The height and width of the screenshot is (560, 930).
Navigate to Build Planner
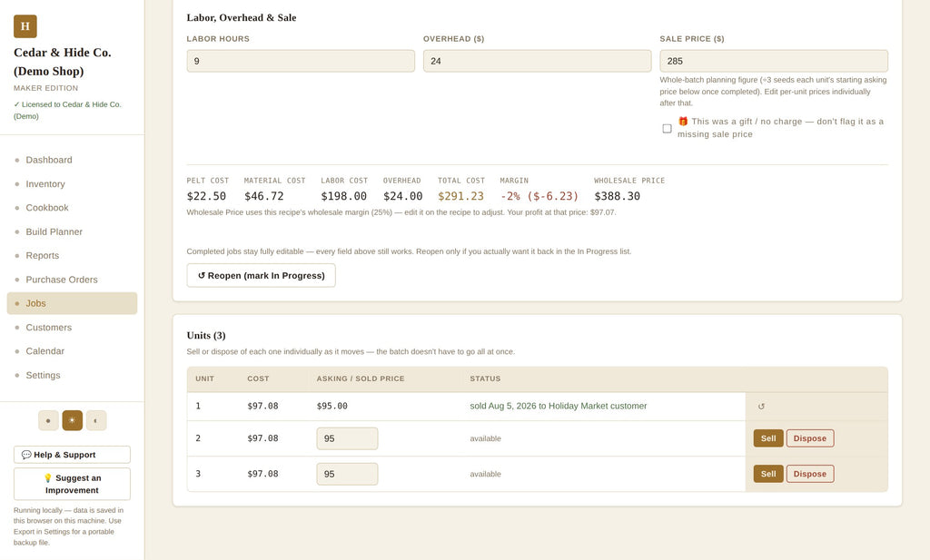coord(72,231)
